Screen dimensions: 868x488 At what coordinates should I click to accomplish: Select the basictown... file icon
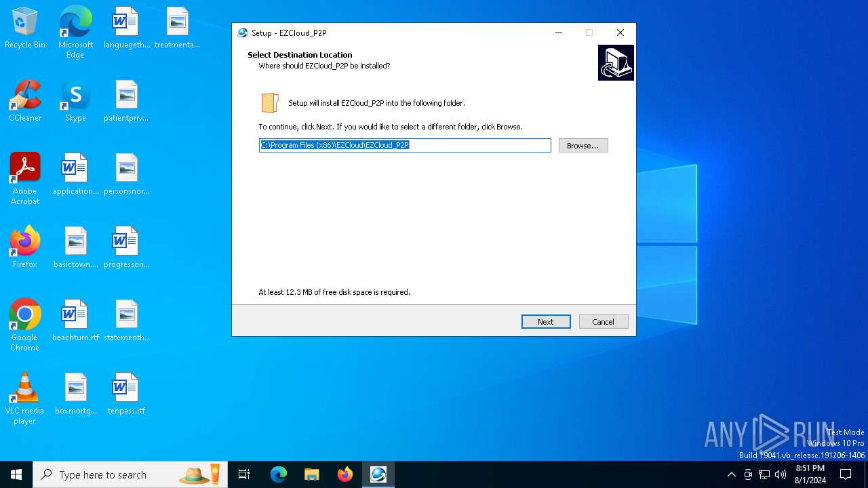(75, 248)
